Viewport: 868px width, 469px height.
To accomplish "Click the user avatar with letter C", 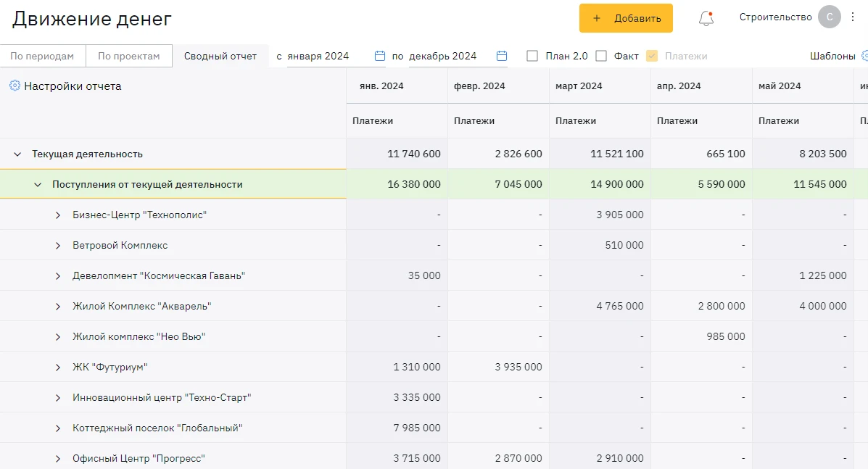I will click(830, 17).
